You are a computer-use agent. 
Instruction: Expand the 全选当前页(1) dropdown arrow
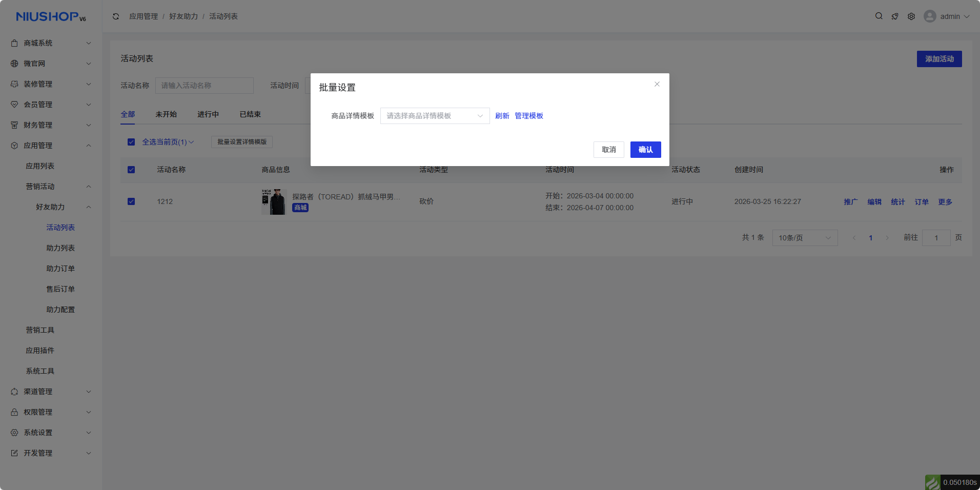click(x=191, y=142)
